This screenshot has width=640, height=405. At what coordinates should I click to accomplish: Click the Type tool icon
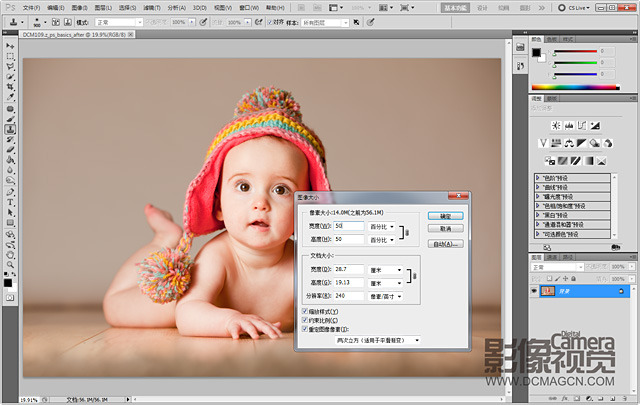(x=10, y=201)
